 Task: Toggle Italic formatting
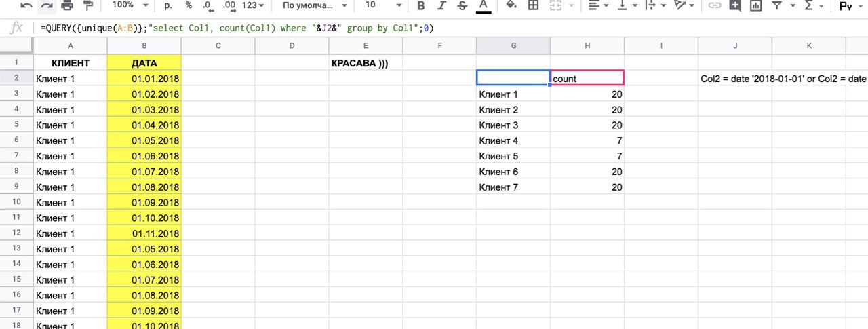[441, 5]
